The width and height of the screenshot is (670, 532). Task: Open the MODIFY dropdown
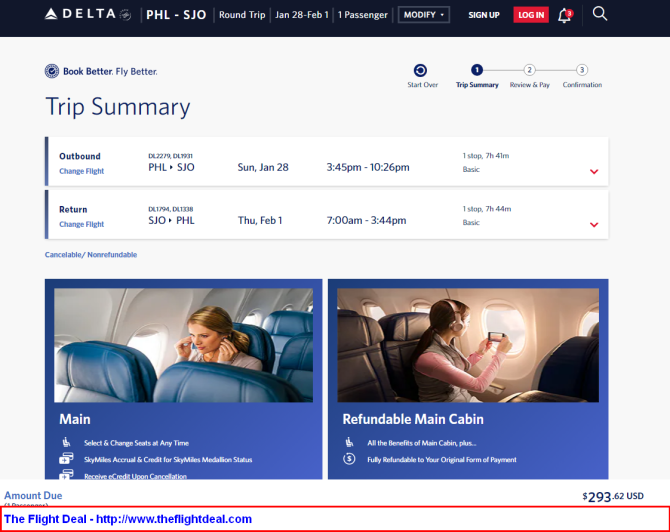[x=423, y=15]
